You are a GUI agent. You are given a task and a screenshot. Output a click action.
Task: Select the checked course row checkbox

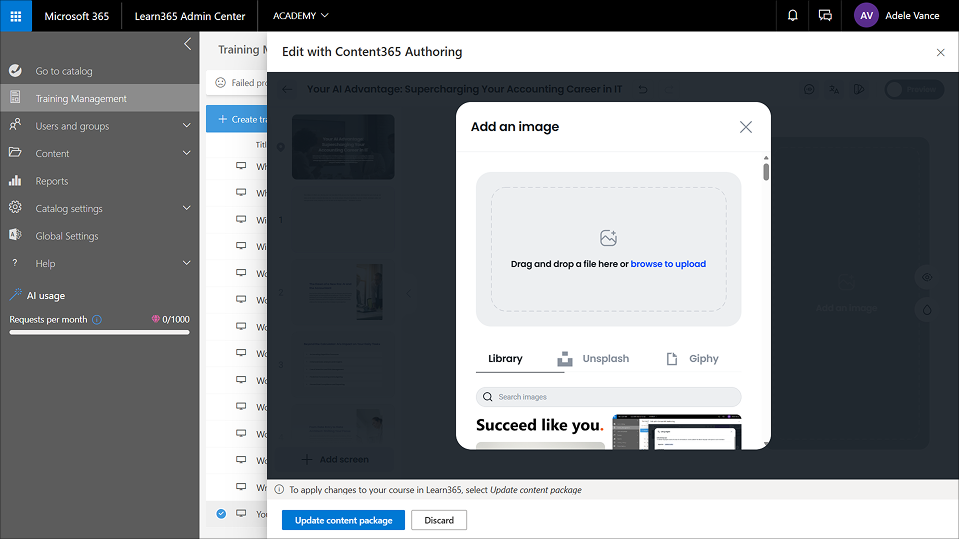point(221,514)
